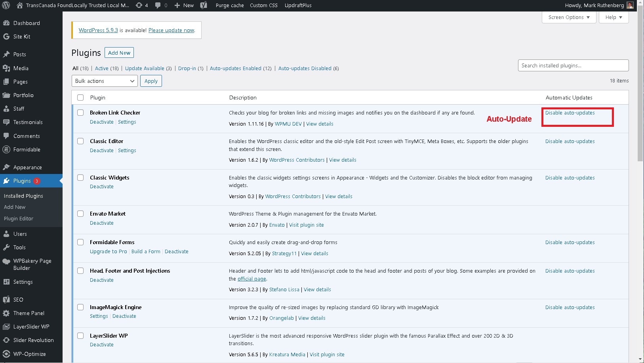This screenshot has width=644, height=363.
Task: Open the Pages icon in the sidebar
Action: pos(6,82)
